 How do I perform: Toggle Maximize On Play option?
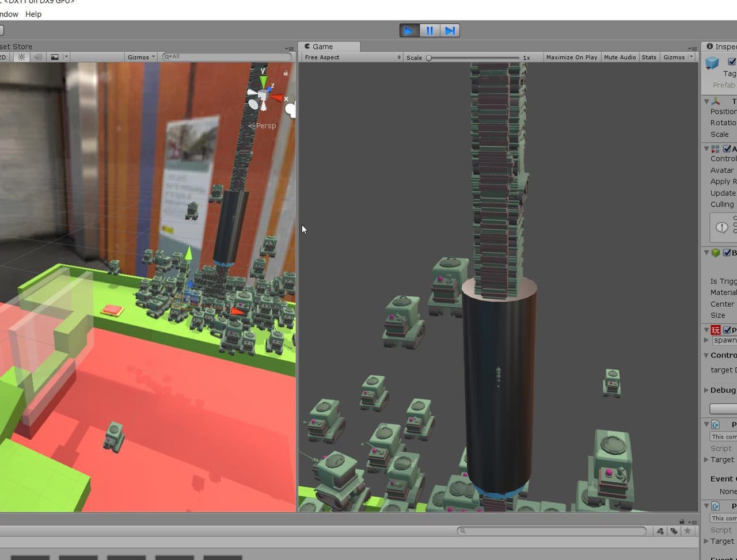pyautogui.click(x=572, y=57)
